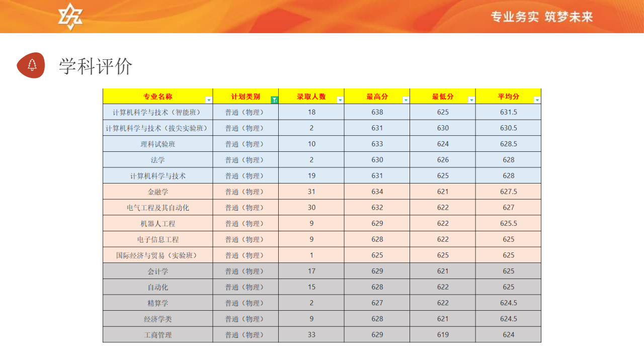This screenshot has height=362, width=644.
Task: Select the 法学 major cell
Action: 157,160
